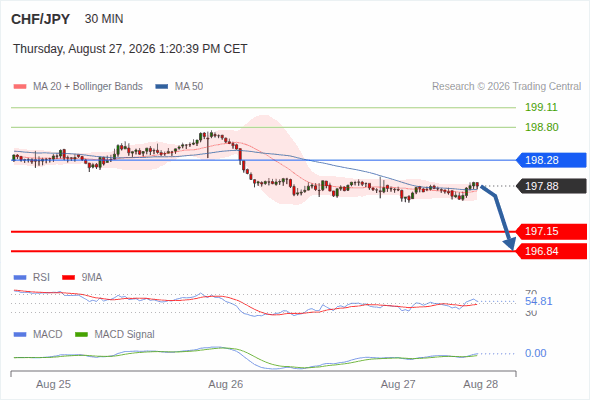590x400 pixels.
Task: Select the 30 MIN timeframe label
Action: tap(104, 19)
